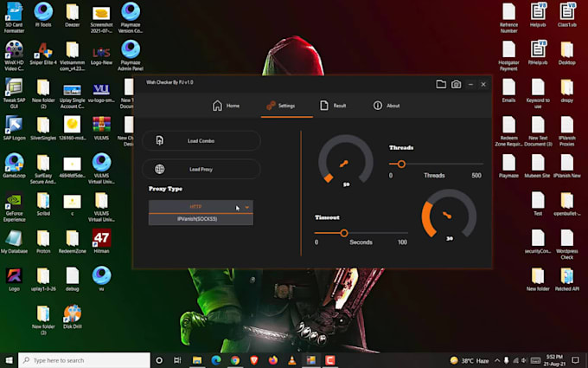Select the Deezer folder on the desktop
This screenshot has height=368, width=588.
[73, 15]
